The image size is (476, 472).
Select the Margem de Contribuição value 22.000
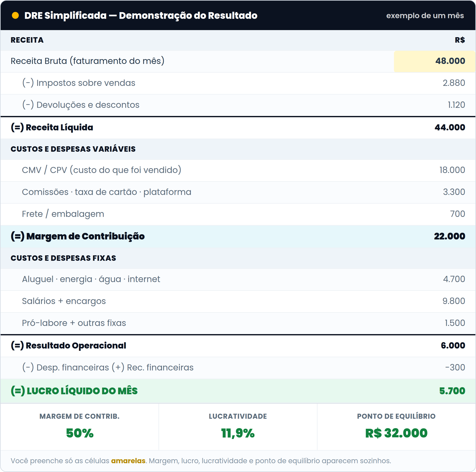[x=449, y=236]
